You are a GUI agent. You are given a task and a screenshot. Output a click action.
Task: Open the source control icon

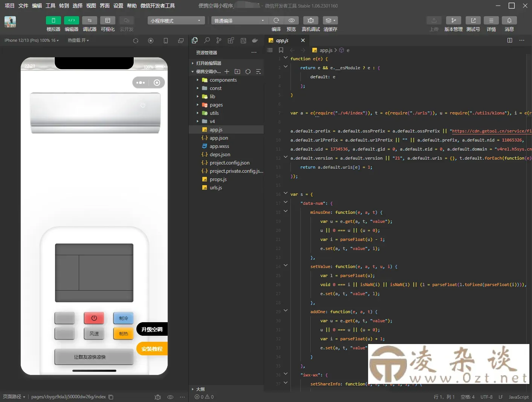coord(219,40)
